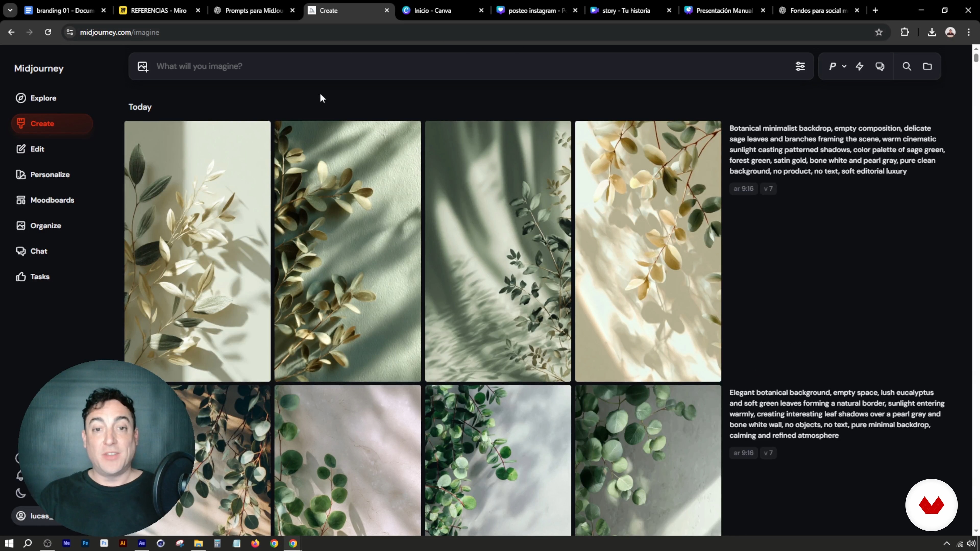Toggle the dark mode moon icon in sidebar
Screen dimensions: 980x551
(20, 493)
